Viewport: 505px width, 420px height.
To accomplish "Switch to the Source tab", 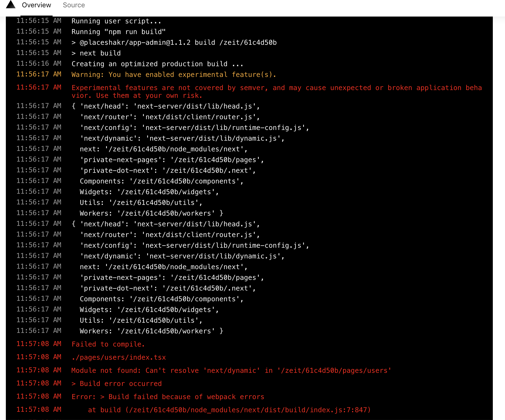I will click(x=74, y=5).
